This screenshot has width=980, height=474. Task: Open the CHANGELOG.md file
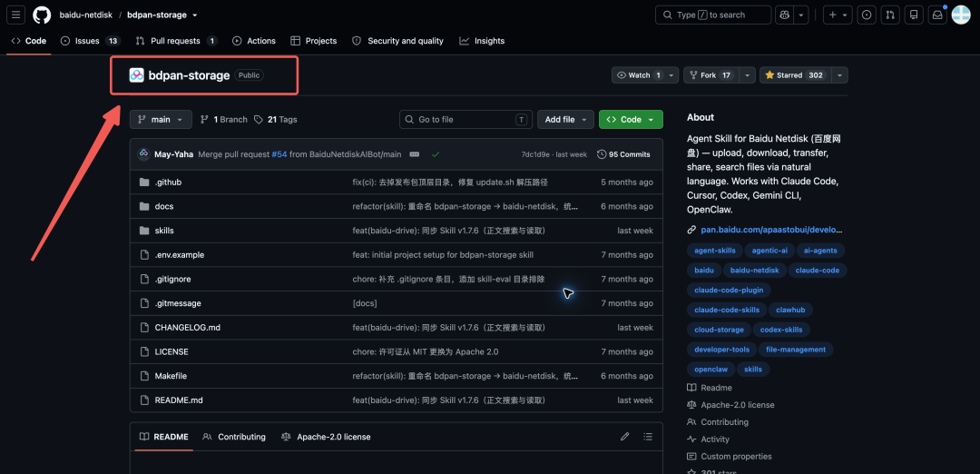pos(188,328)
